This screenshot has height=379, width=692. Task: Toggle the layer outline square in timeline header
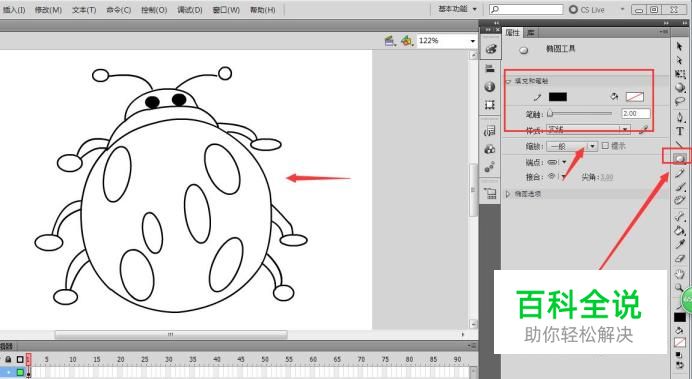[20, 359]
